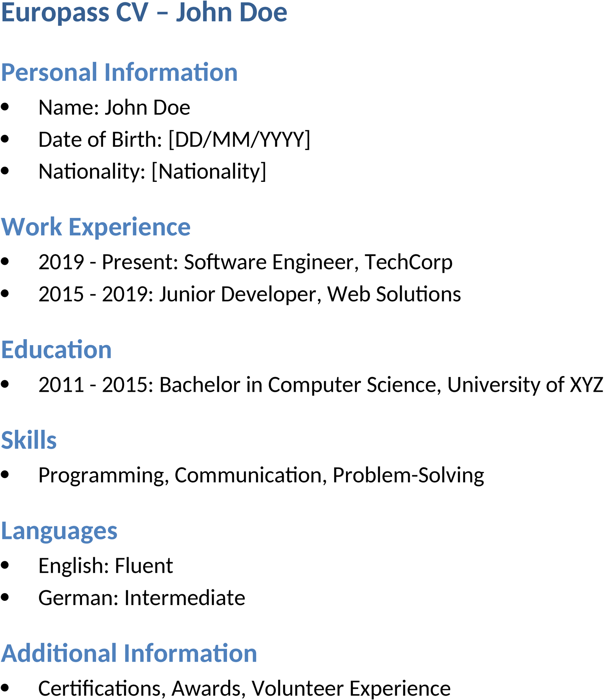Click the Programming, Communication, Problem-Solving line
Image resolution: width=604 pixels, height=700 pixels.
click(261, 476)
